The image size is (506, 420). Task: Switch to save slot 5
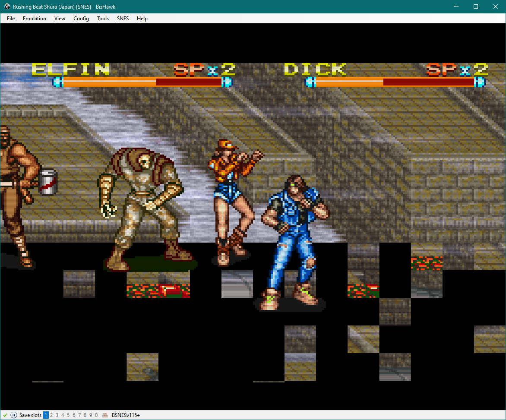(67, 415)
